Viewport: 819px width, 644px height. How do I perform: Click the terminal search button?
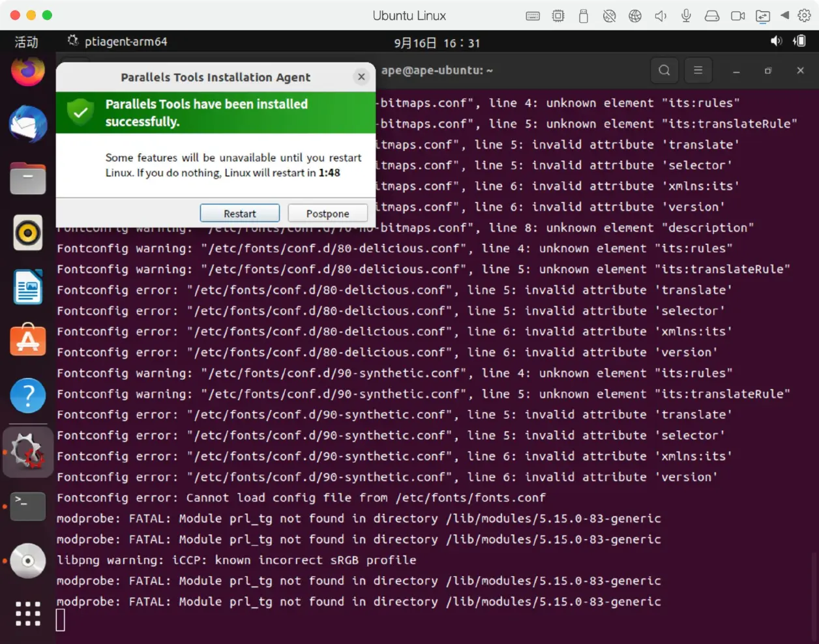click(664, 70)
